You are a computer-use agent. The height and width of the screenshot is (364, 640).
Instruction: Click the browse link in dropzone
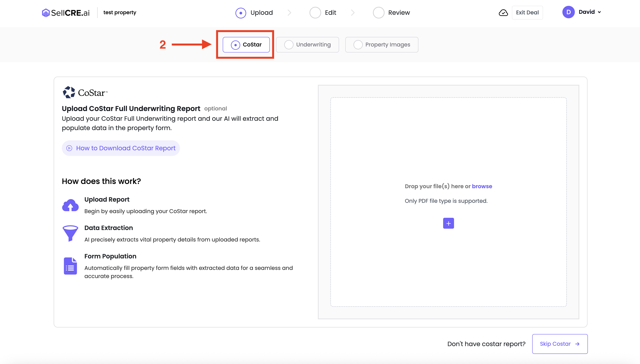pyautogui.click(x=482, y=186)
